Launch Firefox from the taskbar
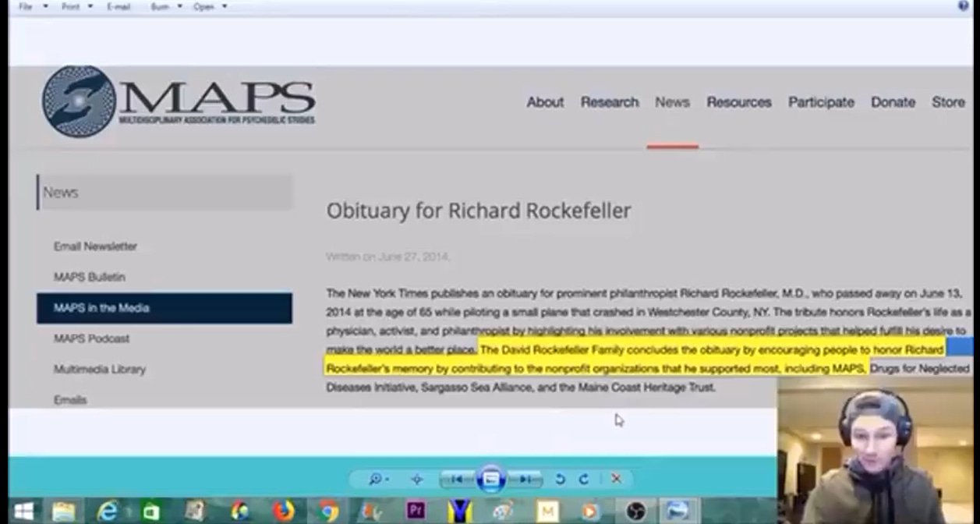Screen dimensions: 980x524 pyautogui.click(x=283, y=512)
